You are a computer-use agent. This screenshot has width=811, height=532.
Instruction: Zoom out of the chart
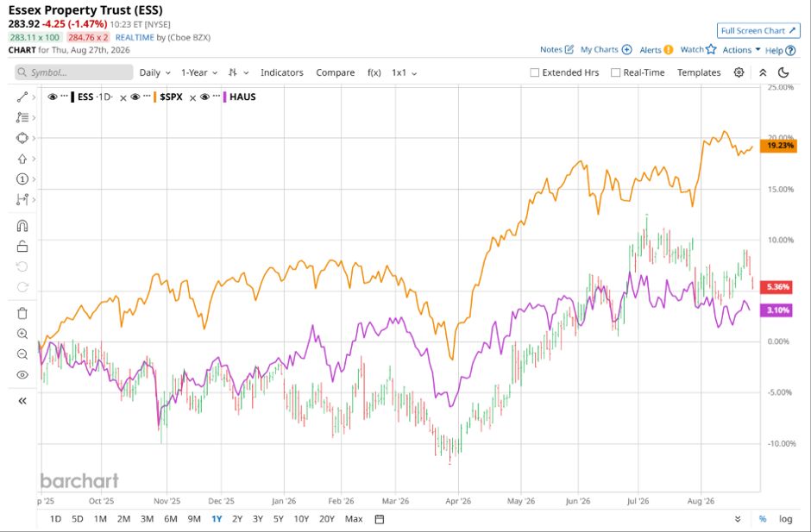click(22, 354)
